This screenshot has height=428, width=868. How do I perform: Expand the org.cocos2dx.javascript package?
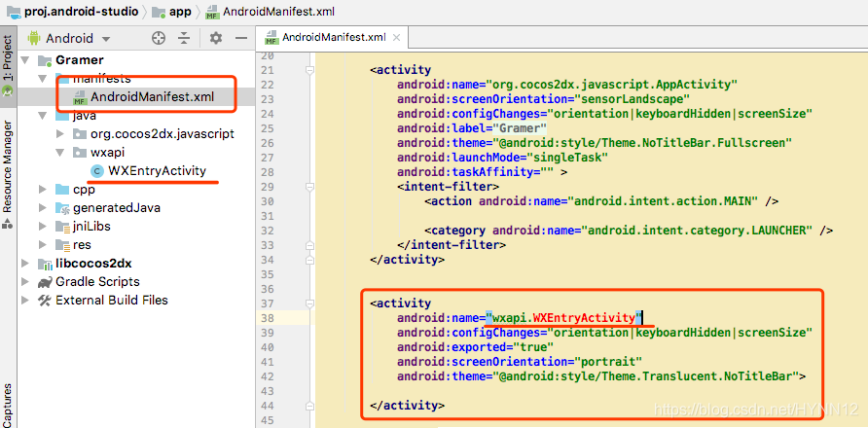point(61,134)
